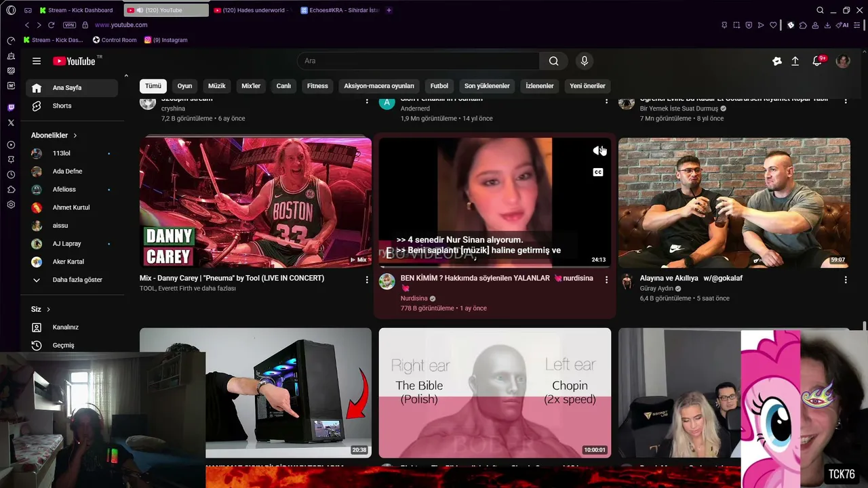
Task: Open YouTube notifications bell
Action: [x=818, y=61]
